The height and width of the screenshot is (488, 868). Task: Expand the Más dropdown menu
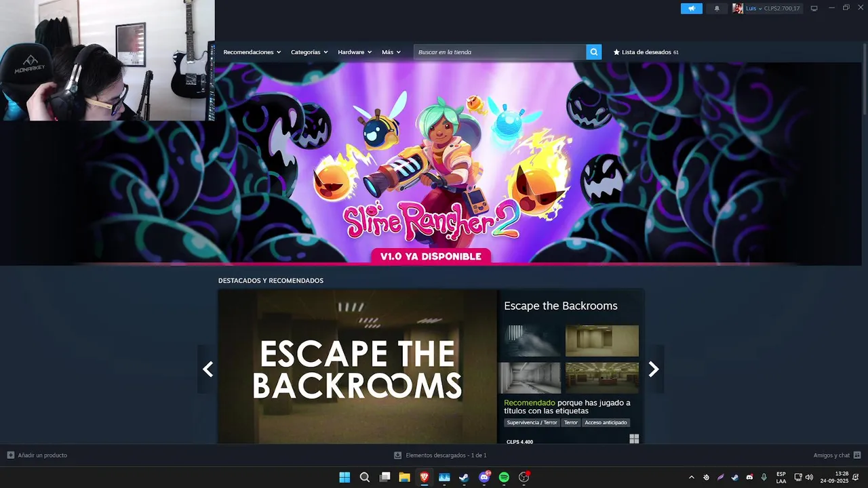pyautogui.click(x=391, y=52)
